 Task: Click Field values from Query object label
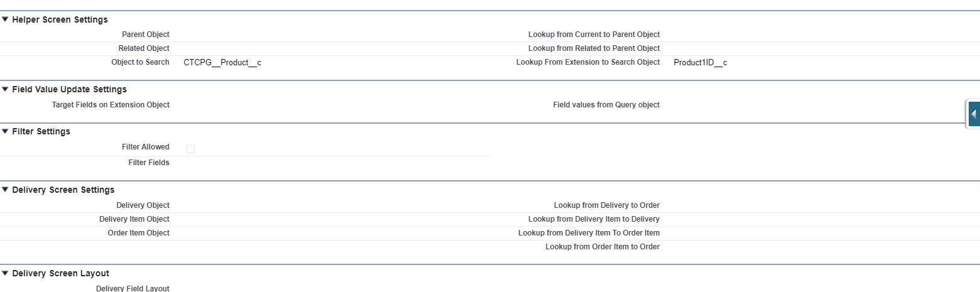606,105
